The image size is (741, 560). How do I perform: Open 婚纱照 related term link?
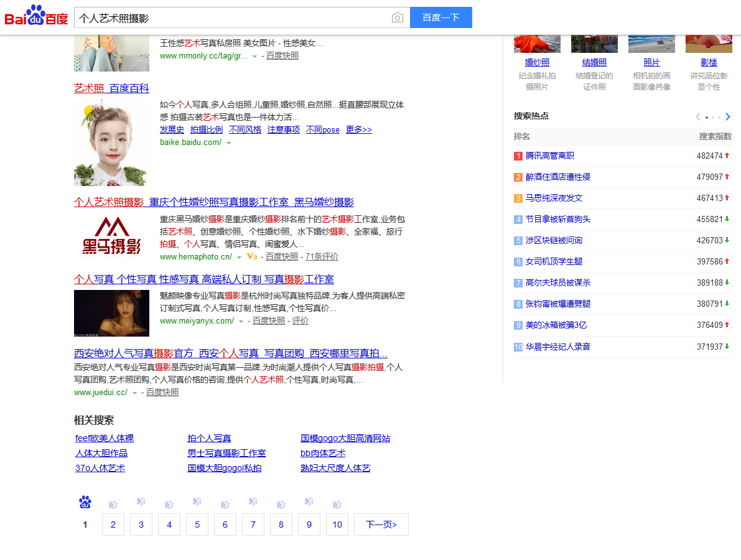[538, 62]
